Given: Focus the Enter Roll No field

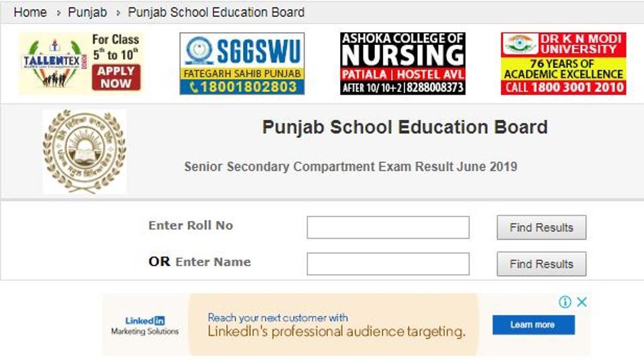Looking at the screenshot, I should click(x=388, y=227).
